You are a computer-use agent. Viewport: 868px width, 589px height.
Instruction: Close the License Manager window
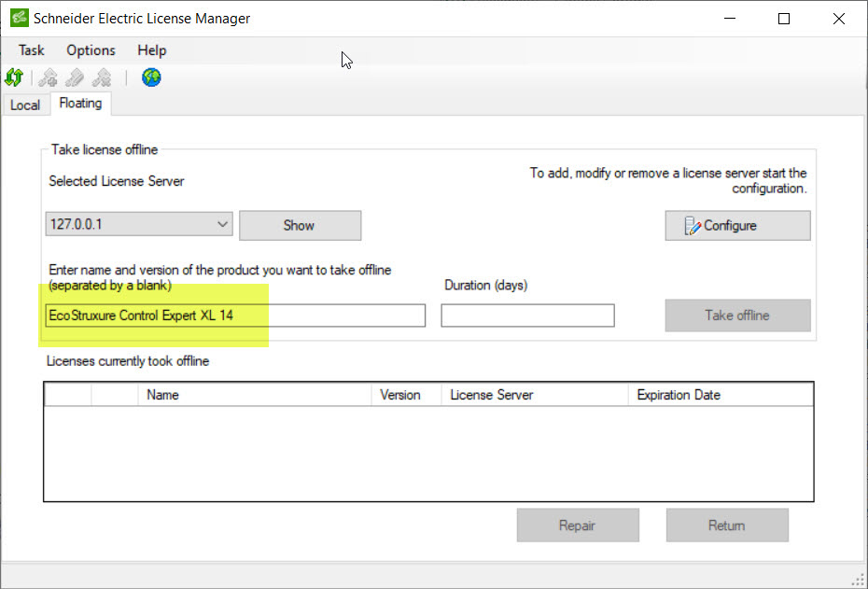pyautogui.click(x=839, y=19)
